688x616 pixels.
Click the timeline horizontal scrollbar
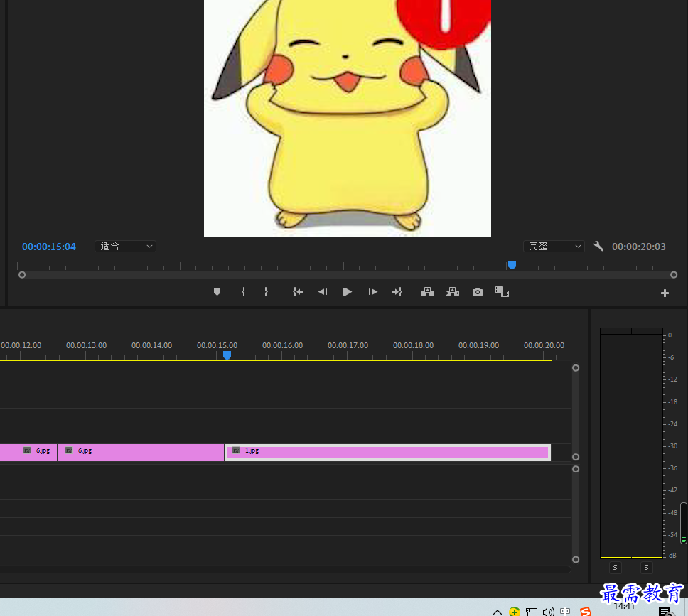click(285, 570)
